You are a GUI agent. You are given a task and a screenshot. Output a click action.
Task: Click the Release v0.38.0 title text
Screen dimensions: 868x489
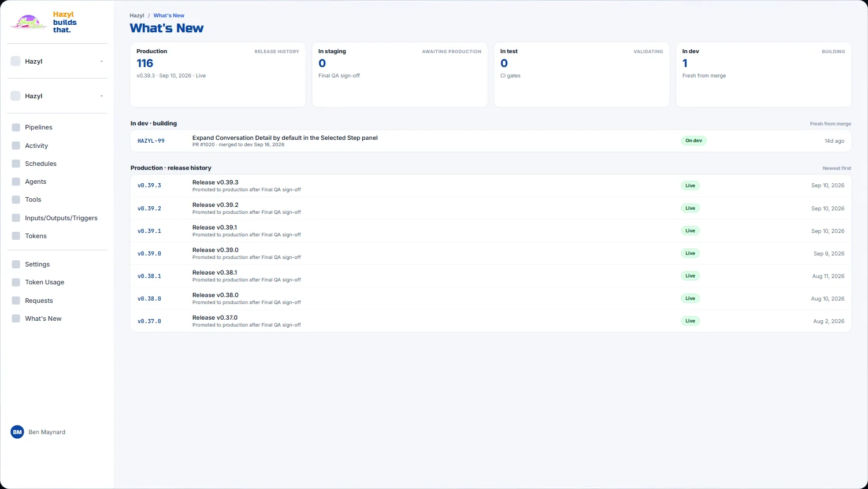coord(216,295)
